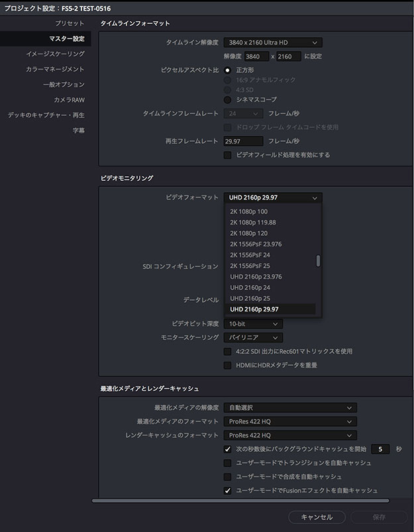Click the キャンセル button

point(316,517)
